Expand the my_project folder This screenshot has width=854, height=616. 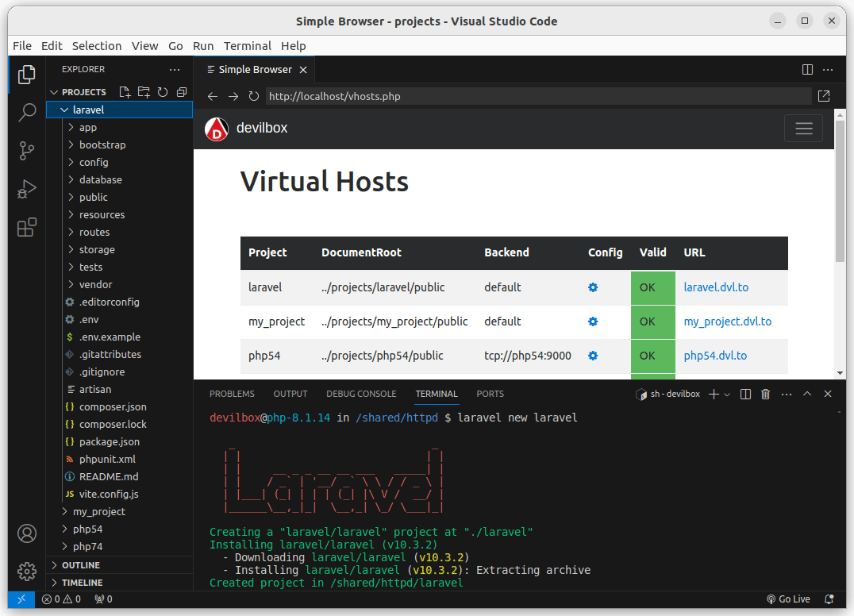click(x=98, y=512)
